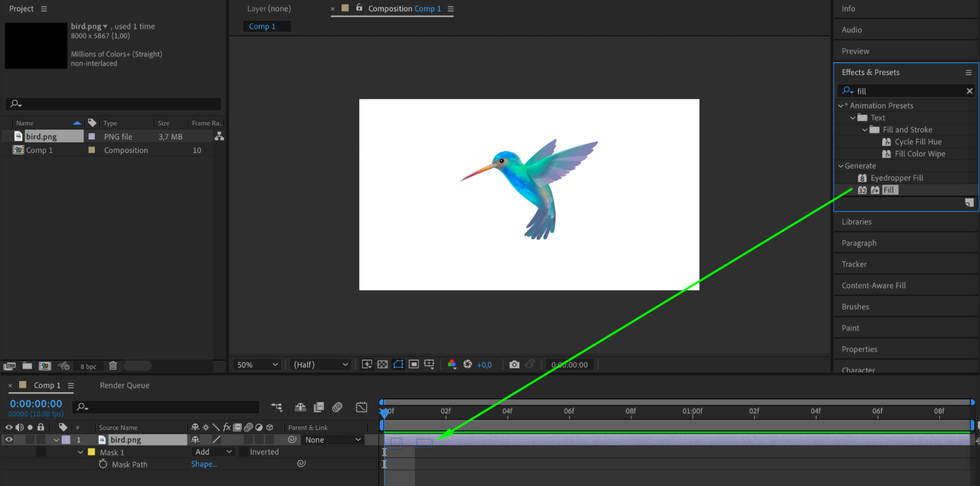
Task: Select the Comp 1 timeline tab
Action: [47, 386]
